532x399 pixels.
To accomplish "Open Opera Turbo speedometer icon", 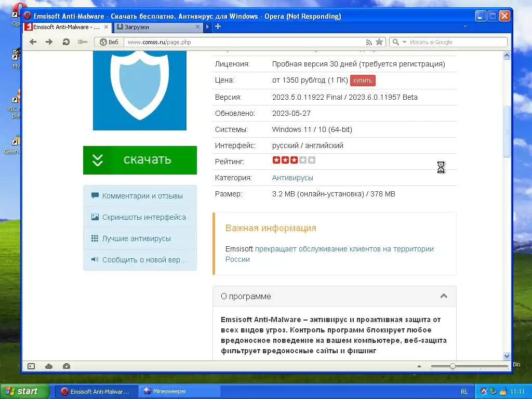I will pyautogui.click(x=66, y=366).
